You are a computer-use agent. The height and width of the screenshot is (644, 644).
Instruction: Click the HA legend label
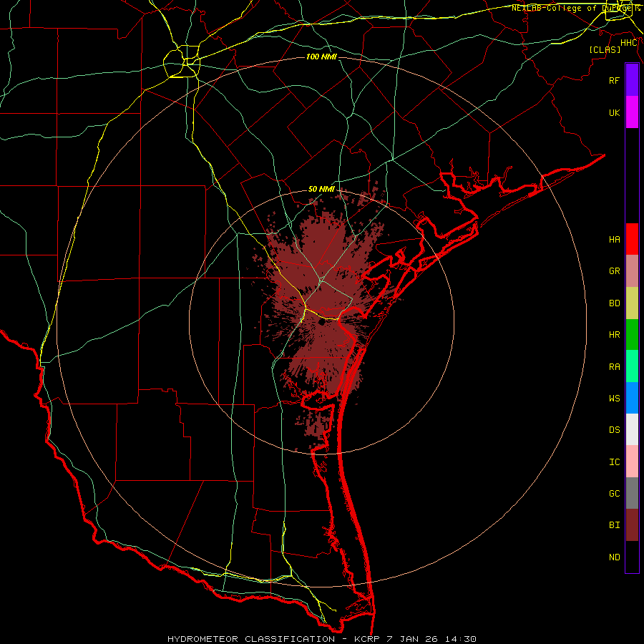coord(615,240)
